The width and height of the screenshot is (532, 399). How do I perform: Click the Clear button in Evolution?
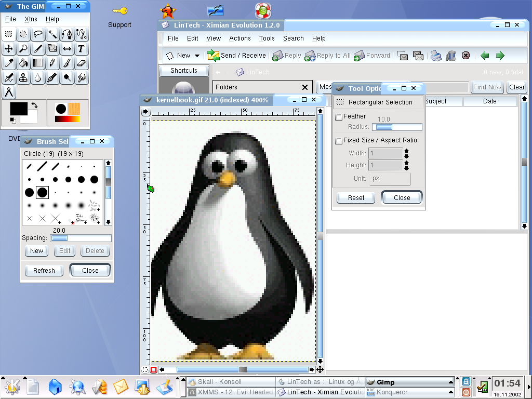[517, 87]
